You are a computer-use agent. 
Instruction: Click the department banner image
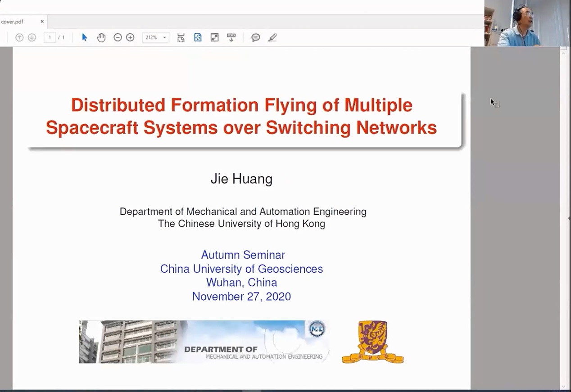[x=204, y=342]
